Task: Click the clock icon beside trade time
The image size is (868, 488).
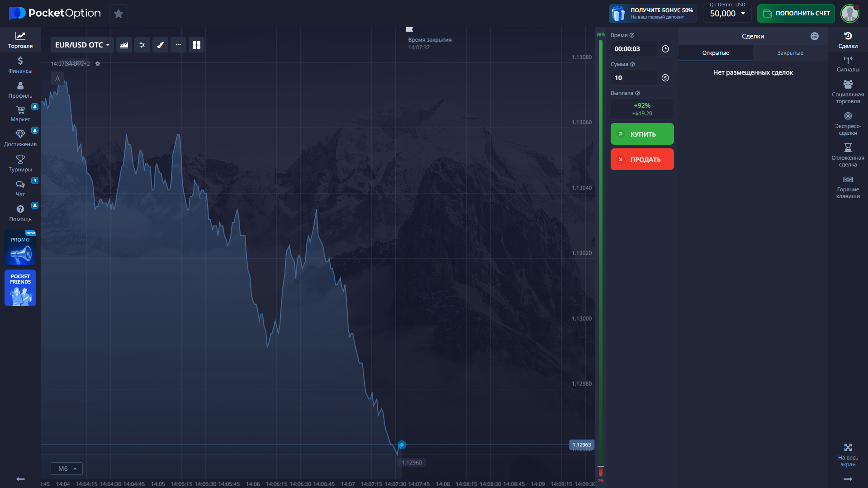Action: click(665, 49)
